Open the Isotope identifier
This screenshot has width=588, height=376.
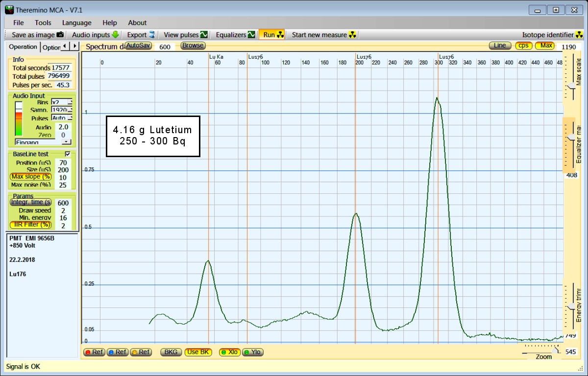[552, 35]
